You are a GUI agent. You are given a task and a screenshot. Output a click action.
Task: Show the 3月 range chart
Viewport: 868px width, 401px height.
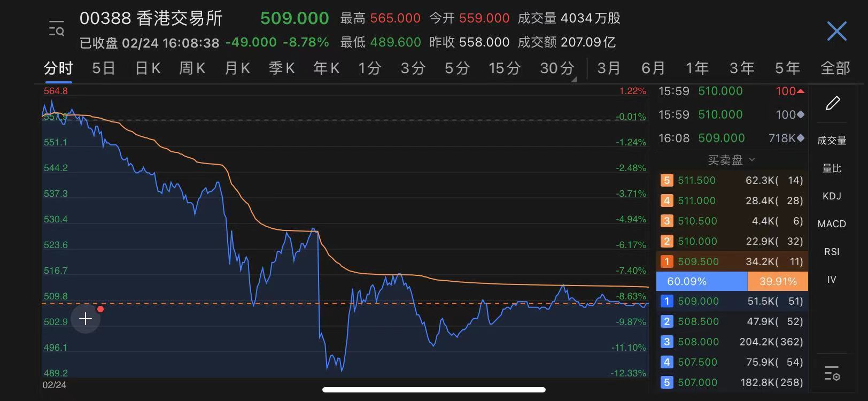609,68
